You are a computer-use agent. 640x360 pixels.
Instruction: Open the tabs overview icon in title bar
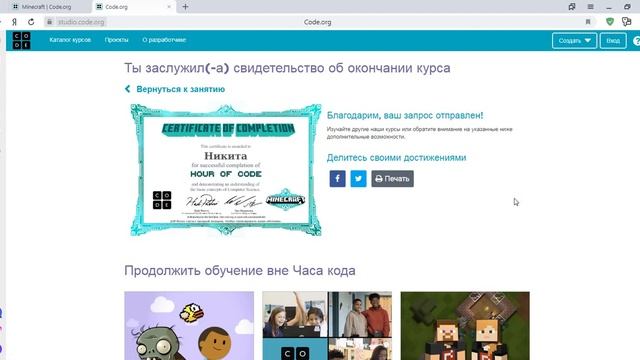click(x=572, y=7)
